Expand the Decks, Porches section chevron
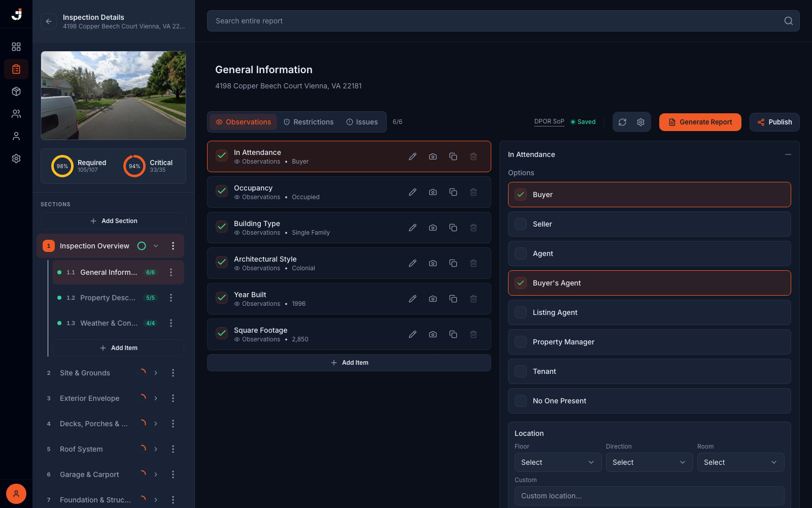This screenshot has width=812, height=508. 156,424
